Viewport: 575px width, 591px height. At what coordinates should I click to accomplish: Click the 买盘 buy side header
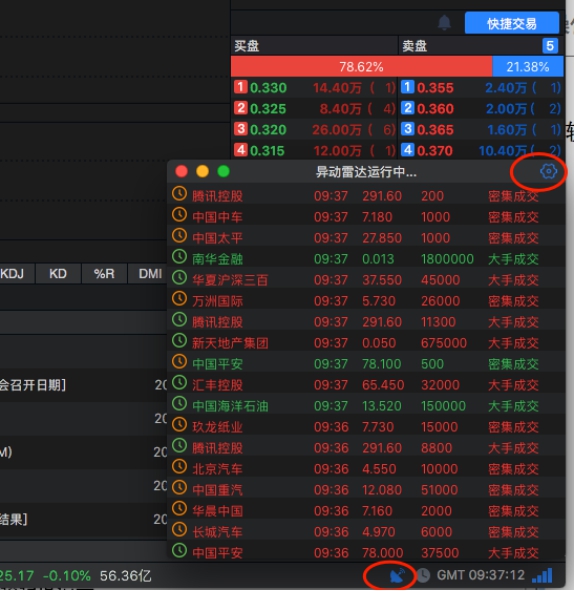(x=247, y=46)
